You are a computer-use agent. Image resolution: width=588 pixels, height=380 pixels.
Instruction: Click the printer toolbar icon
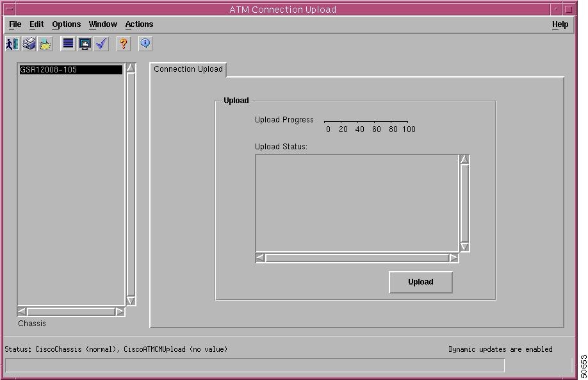[29, 44]
